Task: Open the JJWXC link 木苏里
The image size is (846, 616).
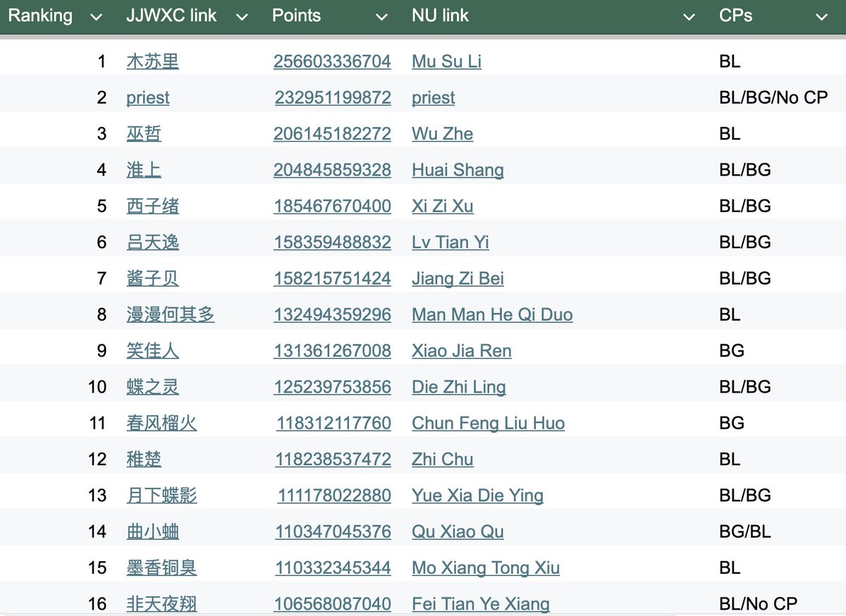Action: [152, 61]
